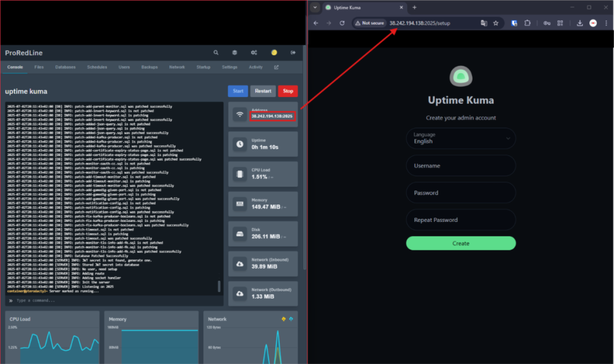The image size is (614, 364).
Task: Open the Bitwarden shield extension icon
Action: pos(514,23)
